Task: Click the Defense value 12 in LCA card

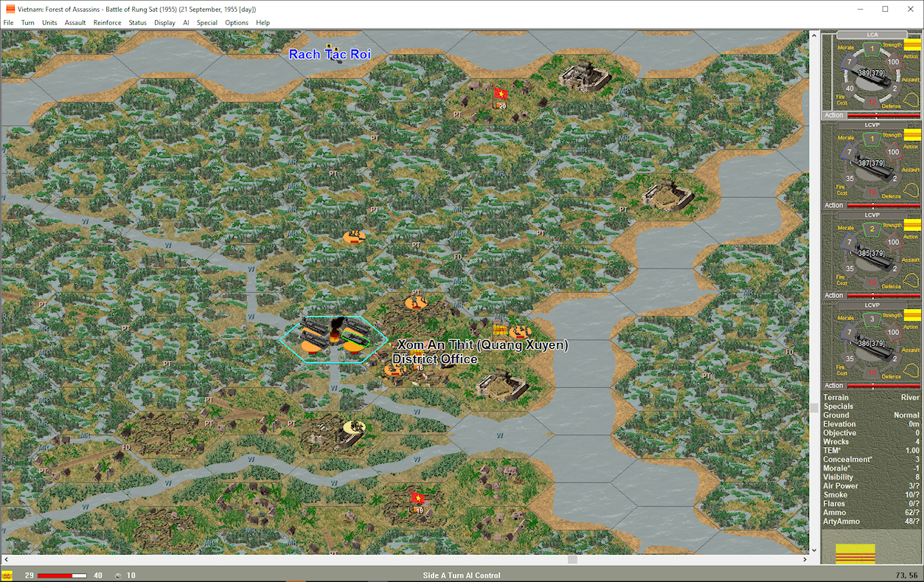Action: [872, 101]
